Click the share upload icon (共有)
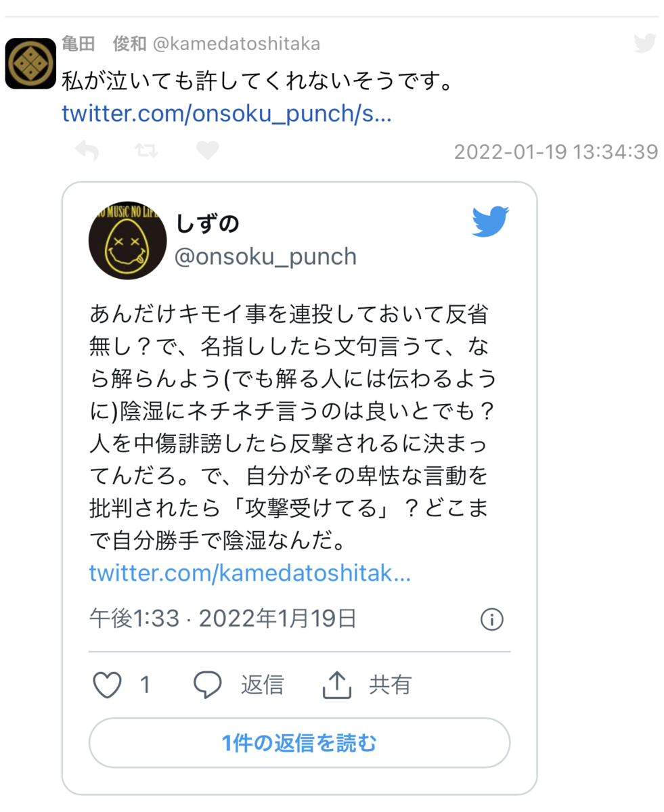 click(336, 685)
